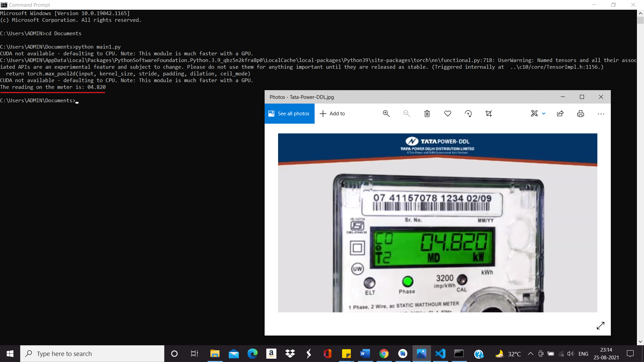The width and height of the screenshot is (644, 362).
Task: Open Sticky Notes from taskbar
Action: coord(346,354)
